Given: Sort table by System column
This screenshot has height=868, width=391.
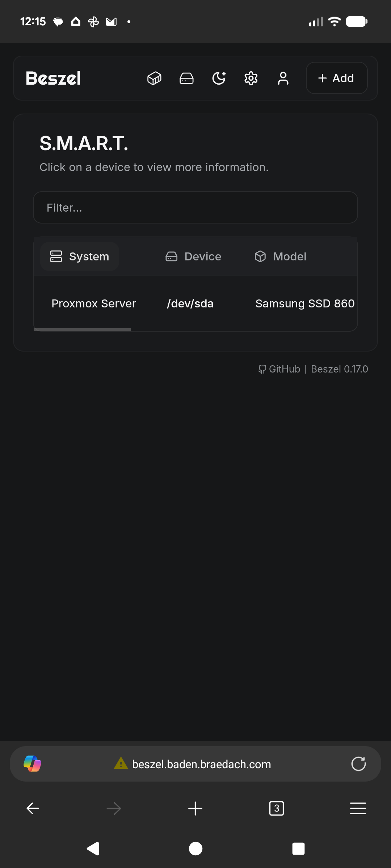Looking at the screenshot, I should pyautogui.click(x=80, y=256).
